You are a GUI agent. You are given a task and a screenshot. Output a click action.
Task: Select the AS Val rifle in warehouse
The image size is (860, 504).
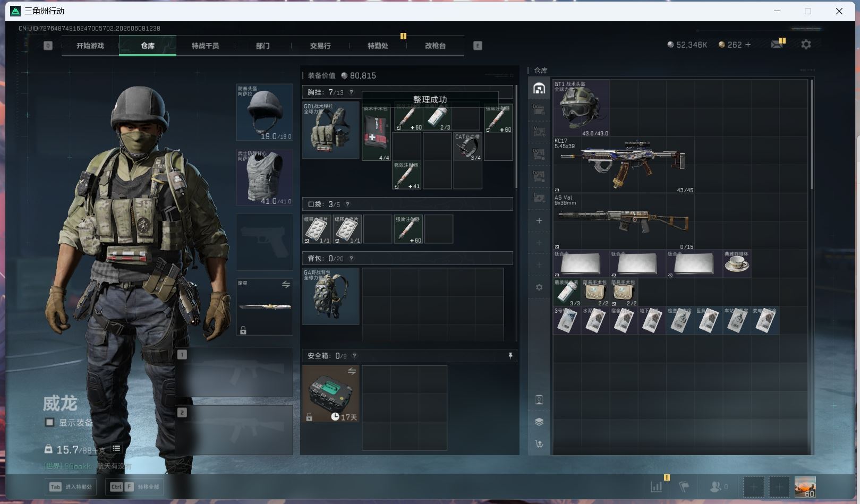pyautogui.click(x=624, y=221)
